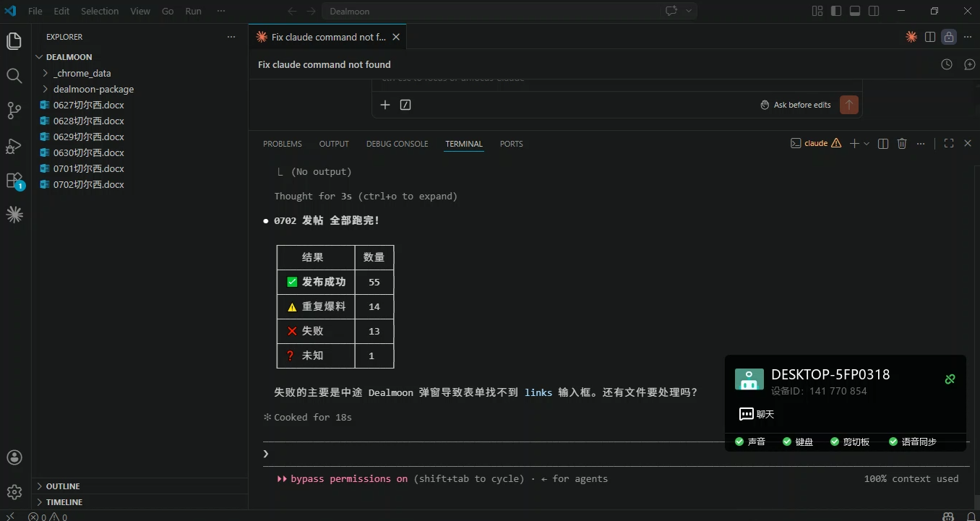The width and height of the screenshot is (980, 521).
Task: Close the Fix claude command tab
Action: (396, 37)
